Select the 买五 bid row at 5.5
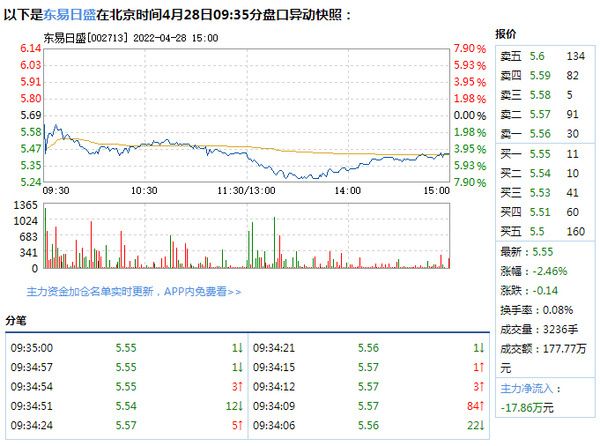The width and height of the screenshot is (600, 446). [x=544, y=230]
